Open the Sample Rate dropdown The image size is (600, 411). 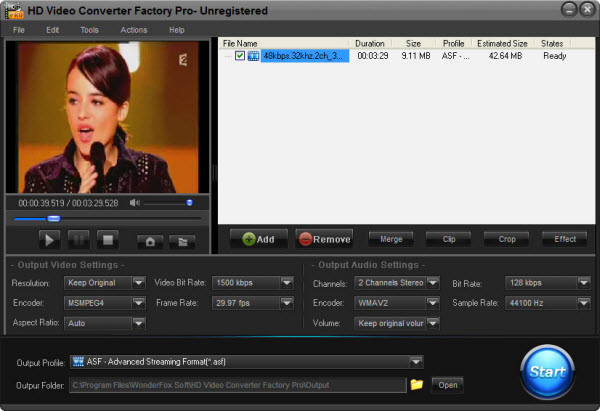583,302
